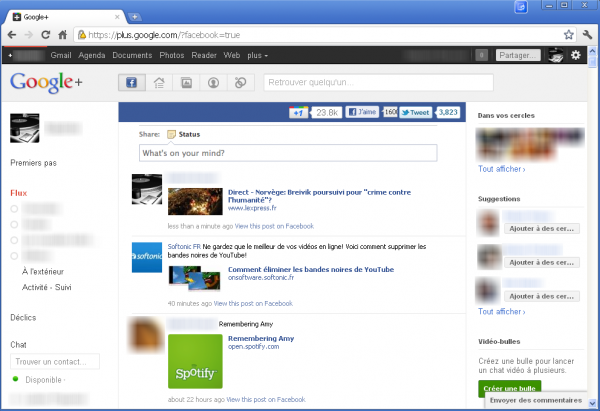600x411 pixels.
Task: Open Gmail from the top bar
Action: click(61, 55)
